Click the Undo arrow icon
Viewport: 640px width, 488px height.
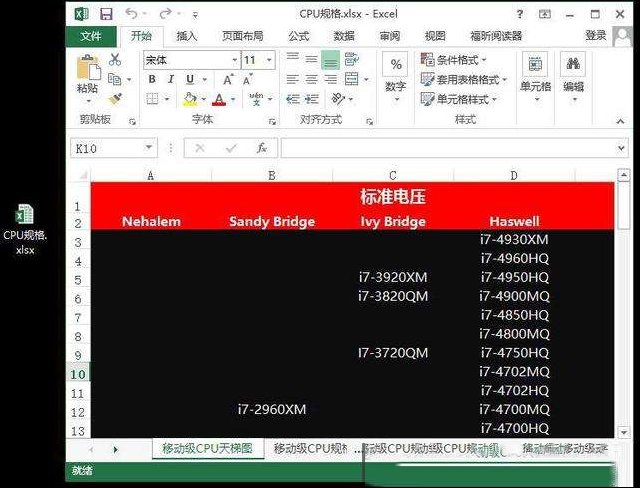pos(131,13)
